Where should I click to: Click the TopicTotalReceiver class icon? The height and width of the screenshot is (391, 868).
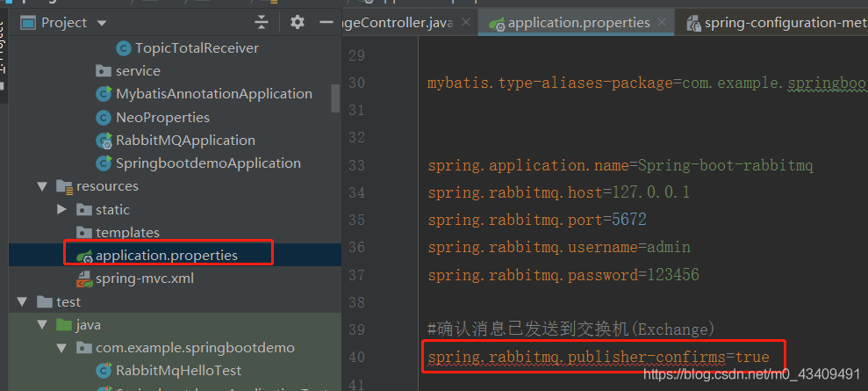(x=124, y=48)
